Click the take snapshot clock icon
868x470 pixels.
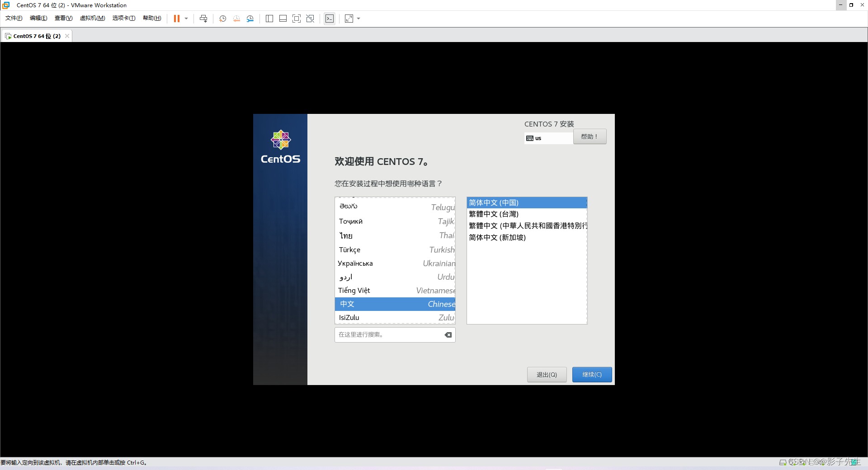click(223, 19)
